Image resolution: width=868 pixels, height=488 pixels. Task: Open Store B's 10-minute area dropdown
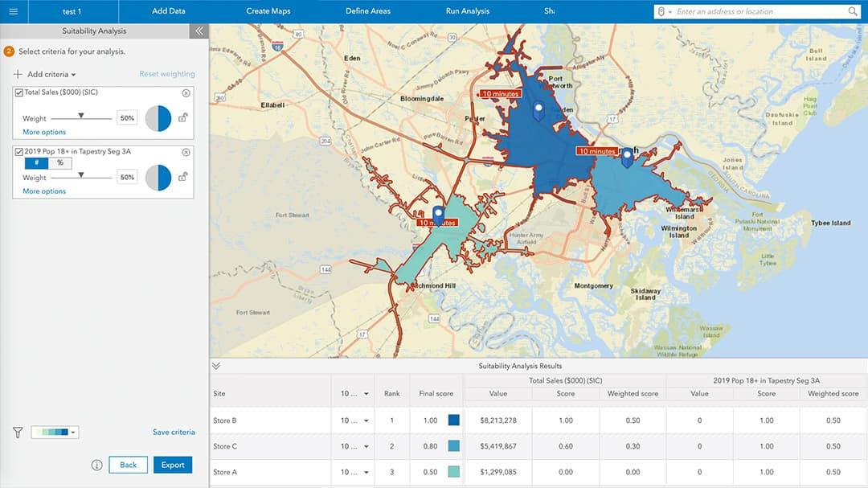pos(354,420)
